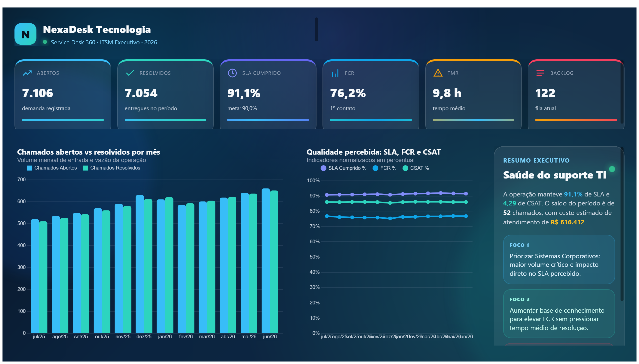The height and width of the screenshot is (364, 639).
Task: Click the green status dot beside Service Desk 360
Action: click(x=45, y=42)
